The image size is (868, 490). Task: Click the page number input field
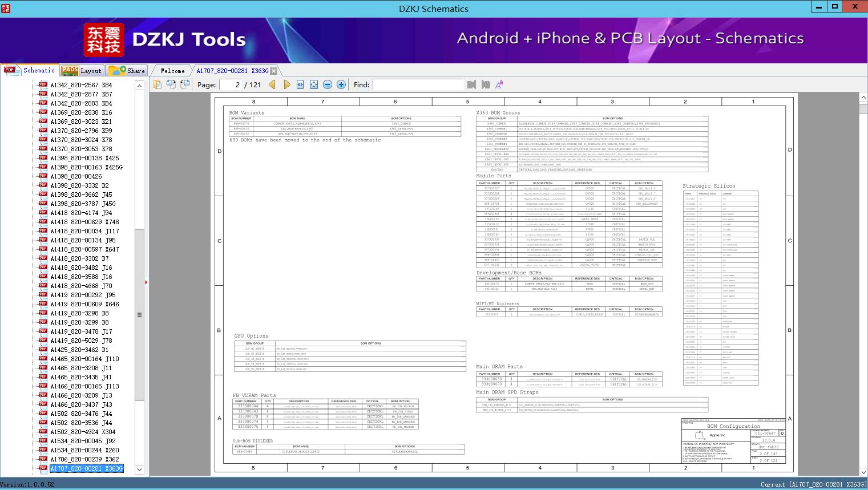(x=230, y=84)
